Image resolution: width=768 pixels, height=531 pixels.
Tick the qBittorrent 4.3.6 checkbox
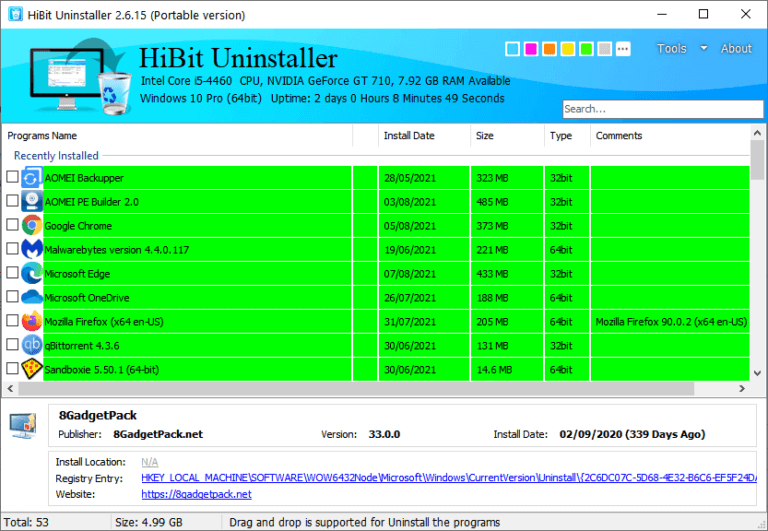pos(12,345)
